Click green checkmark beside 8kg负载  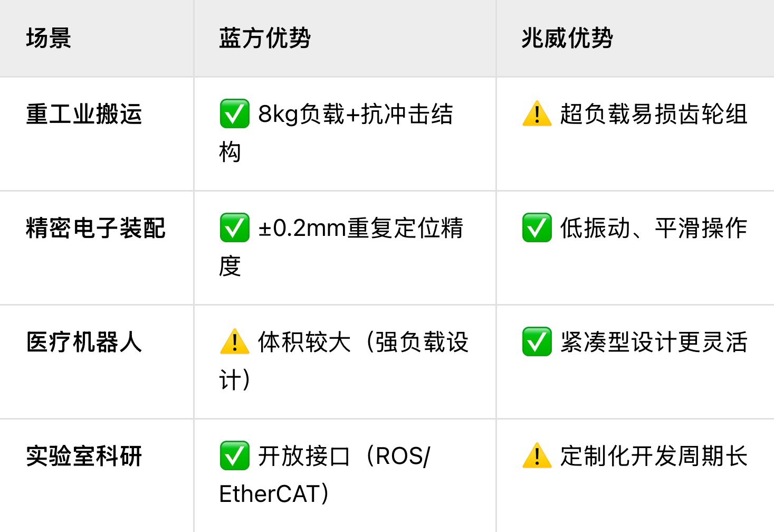pos(234,114)
